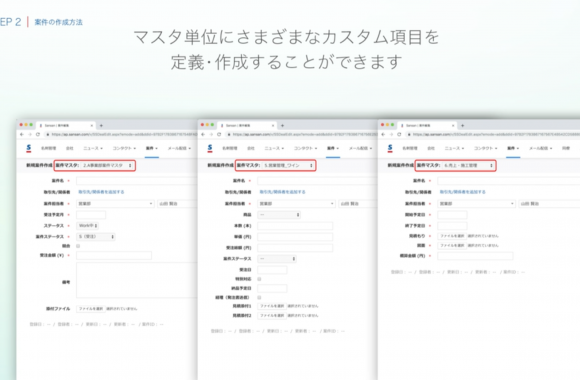580x380 pixels.
Task: Click the Sansan S logo in middle window
Action: coord(210,148)
